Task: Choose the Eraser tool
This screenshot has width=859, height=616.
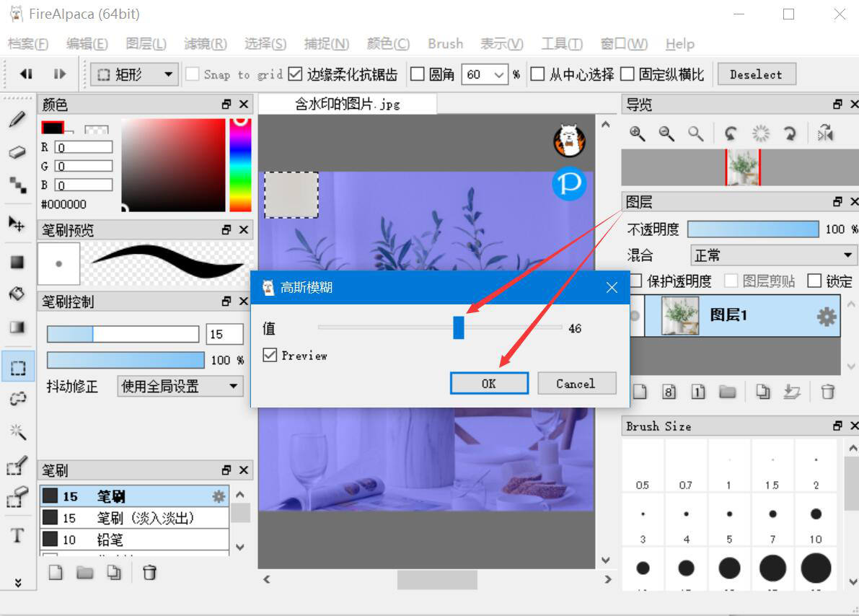Action: [x=17, y=152]
